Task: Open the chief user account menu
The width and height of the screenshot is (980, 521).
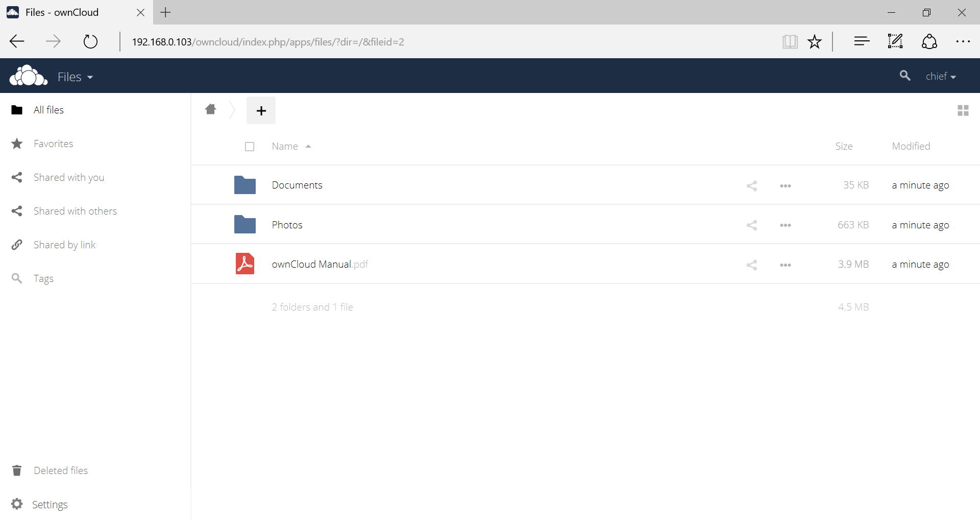Action: pyautogui.click(x=941, y=76)
